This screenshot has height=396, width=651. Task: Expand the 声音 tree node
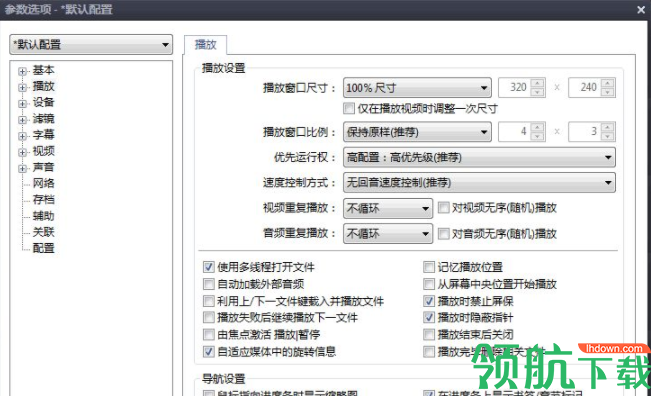[22, 169]
